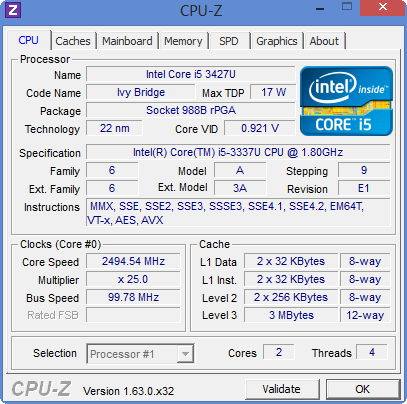
Task: Switch to the Caches tab
Action: pyautogui.click(x=73, y=41)
